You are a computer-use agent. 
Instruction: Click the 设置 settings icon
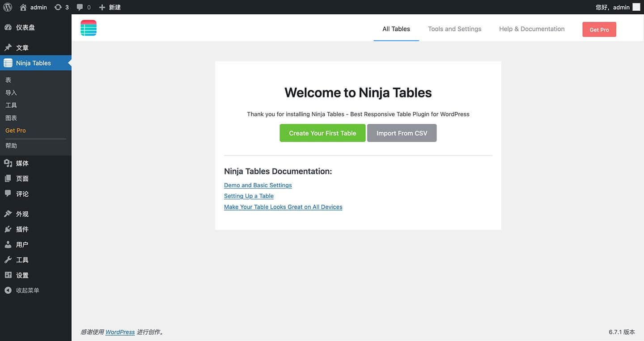[x=8, y=275]
